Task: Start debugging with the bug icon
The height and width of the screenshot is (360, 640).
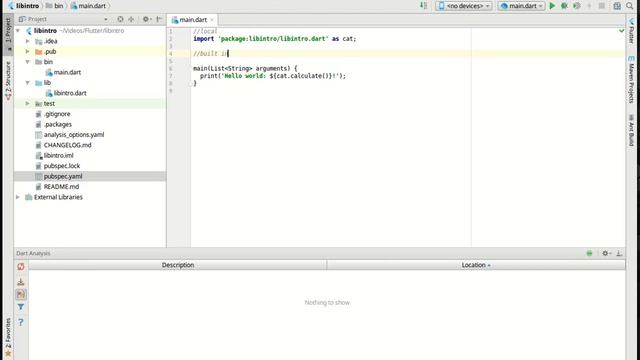Action: tap(564, 6)
